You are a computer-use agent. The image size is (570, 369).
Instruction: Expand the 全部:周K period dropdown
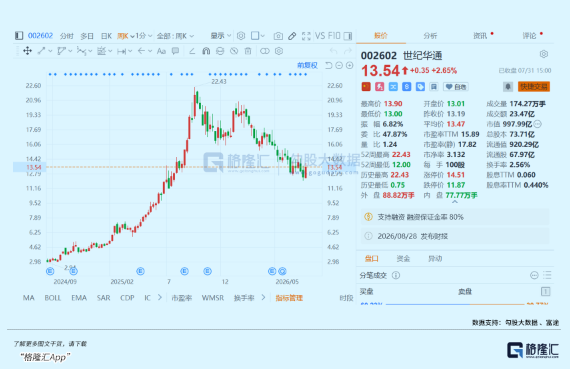[175, 36]
